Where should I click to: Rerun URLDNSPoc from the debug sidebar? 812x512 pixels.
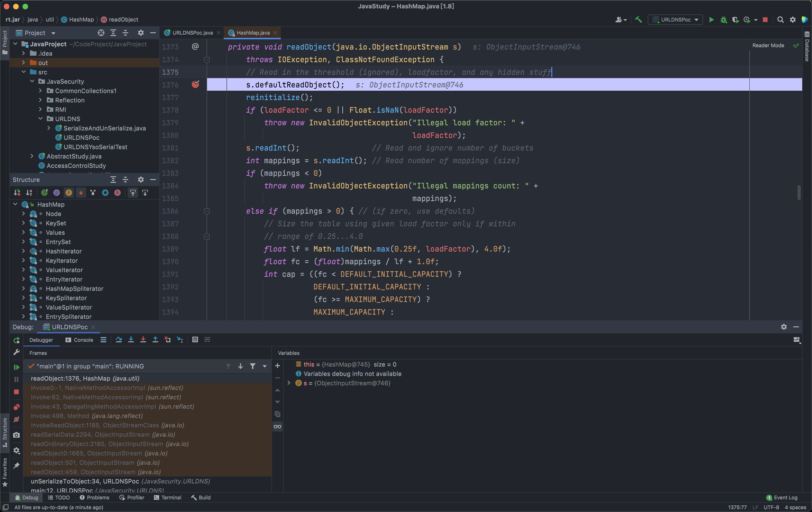[16, 340]
